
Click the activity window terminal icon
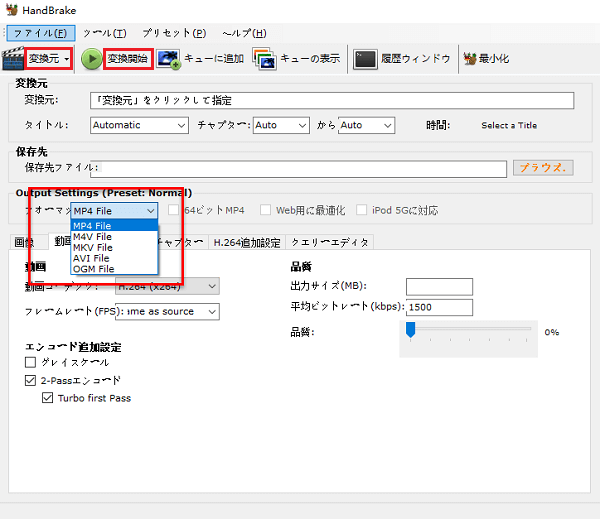[x=365, y=59]
